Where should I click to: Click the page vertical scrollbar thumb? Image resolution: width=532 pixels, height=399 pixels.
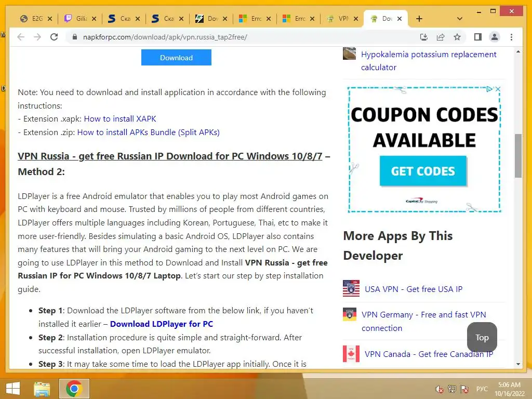click(x=518, y=156)
